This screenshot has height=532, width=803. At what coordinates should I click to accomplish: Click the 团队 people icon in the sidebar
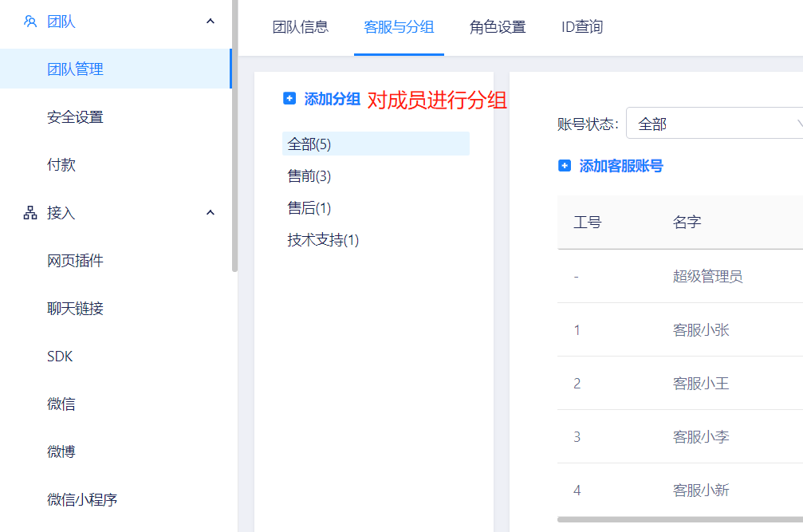(x=30, y=22)
